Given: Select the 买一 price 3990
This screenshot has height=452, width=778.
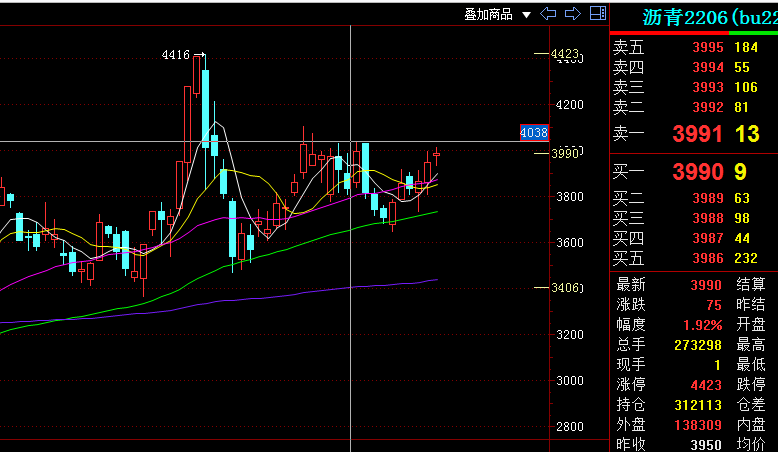Looking at the screenshot, I should tap(698, 172).
